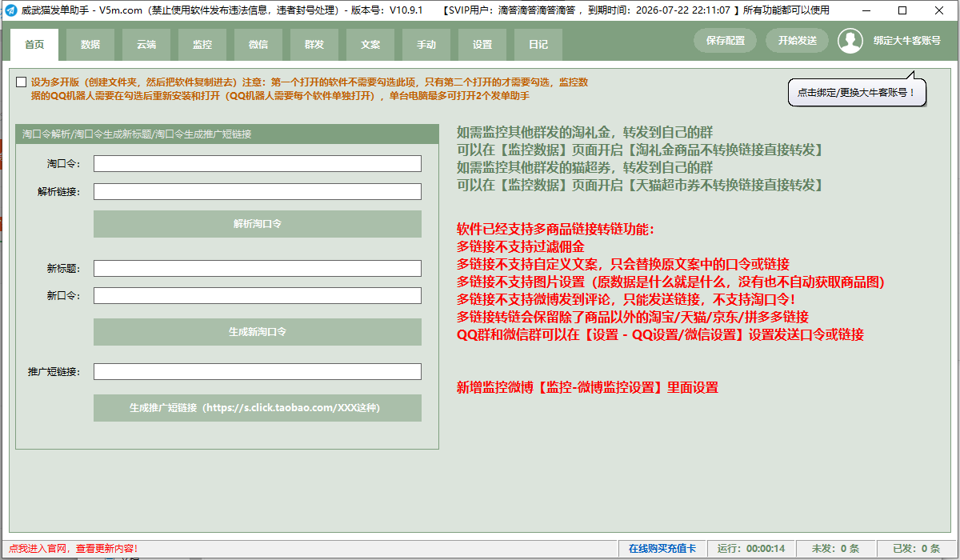Switch to the 数据 tab
Image resolution: width=960 pixels, height=560 pixels.
(90, 45)
